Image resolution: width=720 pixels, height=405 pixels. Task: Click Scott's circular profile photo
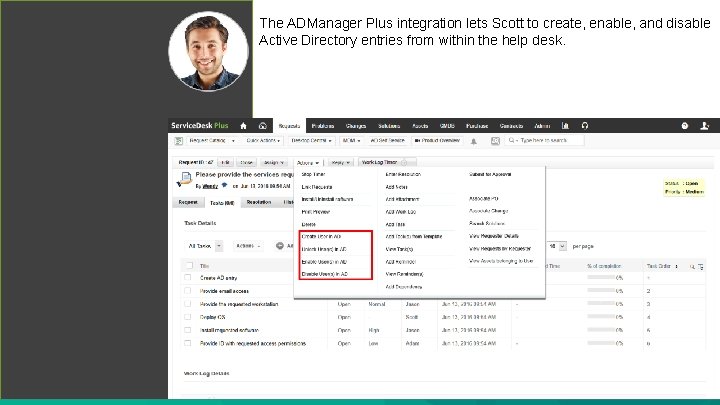coord(208,51)
